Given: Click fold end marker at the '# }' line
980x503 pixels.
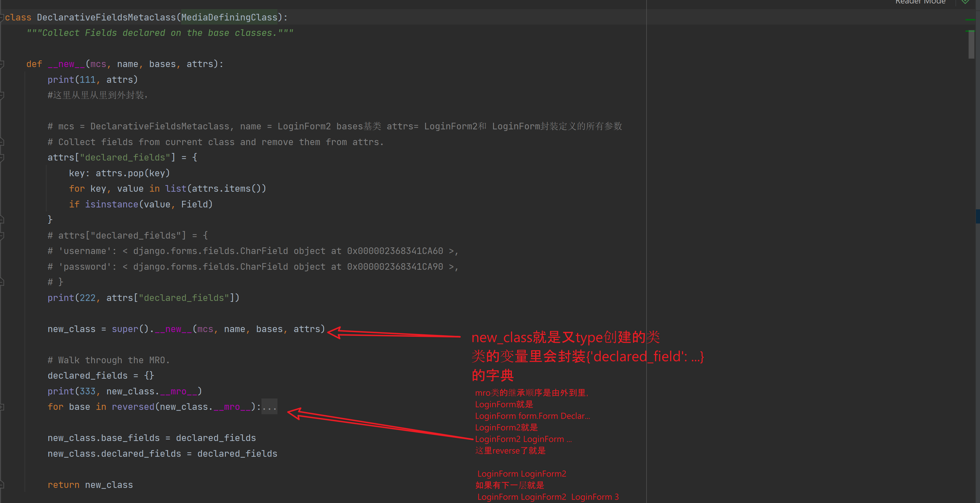Looking at the screenshot, I should (2, 282).
